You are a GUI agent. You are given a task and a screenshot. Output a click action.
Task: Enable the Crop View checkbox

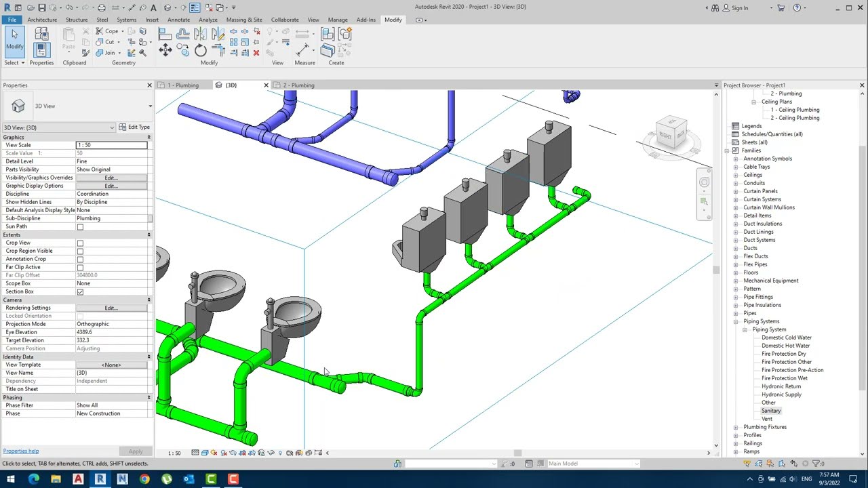80,243
